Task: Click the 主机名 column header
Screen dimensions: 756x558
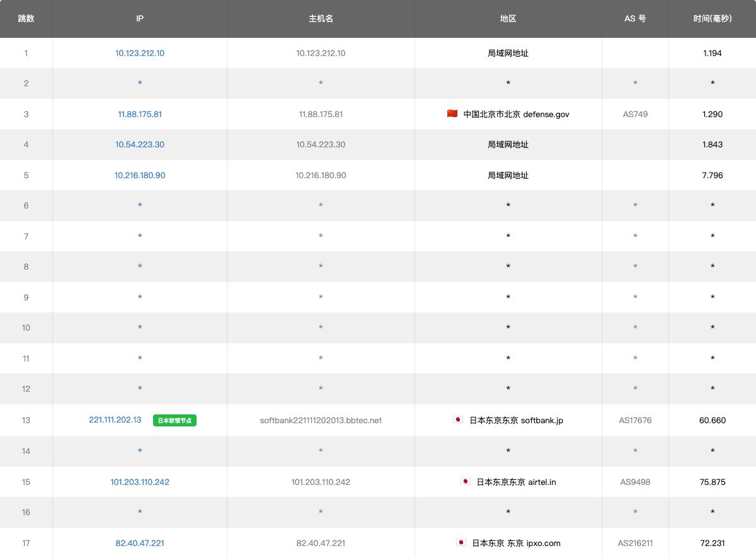Action: click(x=321, y=19)
